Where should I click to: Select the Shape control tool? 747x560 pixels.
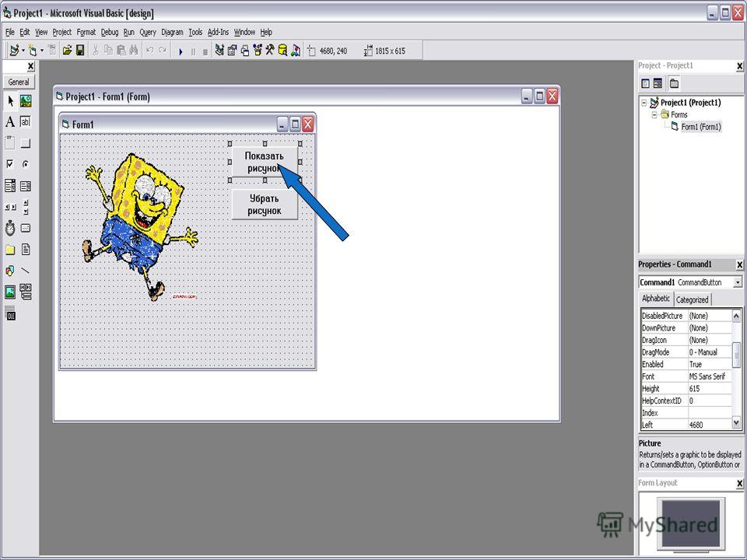tap(10, 271)
